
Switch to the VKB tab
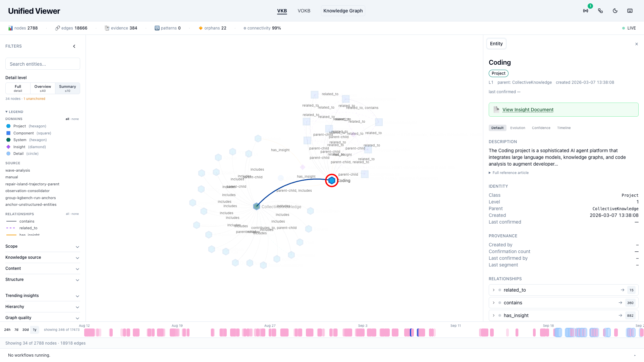(x=282, y=11)
